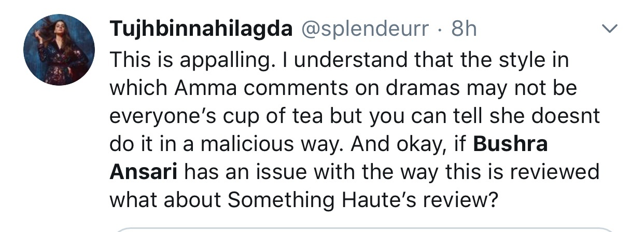The image size is (644, 232).
Task: Click the bold Bushra text
Action: [511, 143]
